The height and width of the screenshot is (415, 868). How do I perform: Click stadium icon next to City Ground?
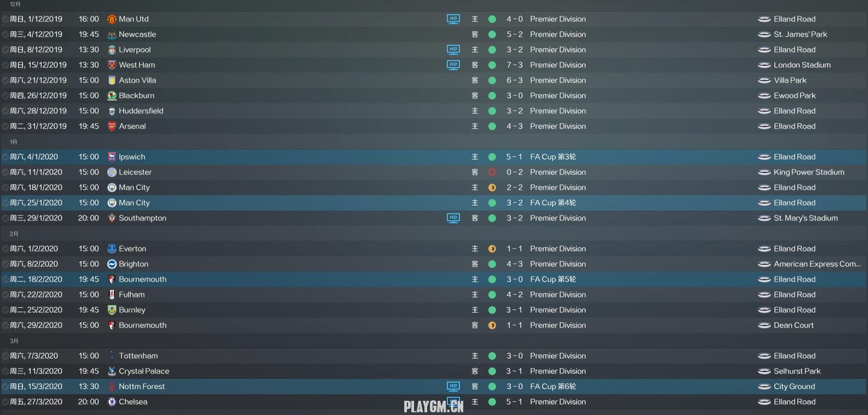click(x=764, y=387)
